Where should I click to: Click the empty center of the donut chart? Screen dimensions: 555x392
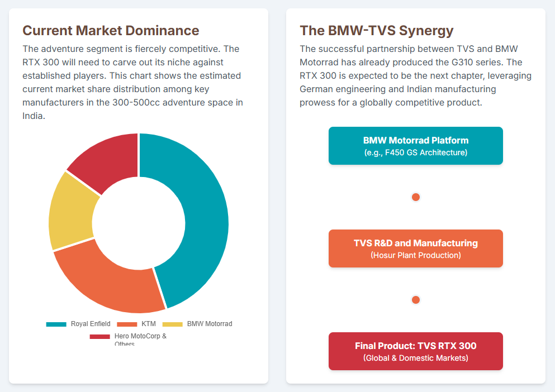coord(139,223)
